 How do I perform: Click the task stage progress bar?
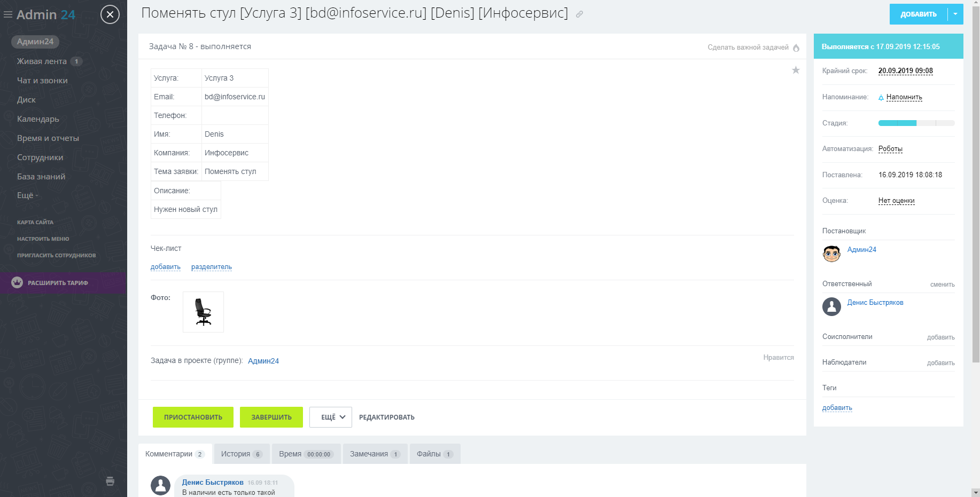pyautogui.click(x=916, y=123)
